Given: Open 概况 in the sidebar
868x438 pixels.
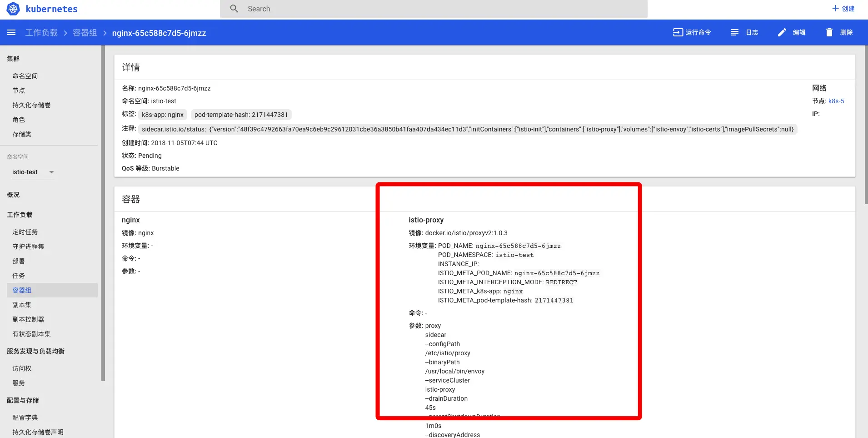Looking at the screenshot, I should click(x=13, y=195).
